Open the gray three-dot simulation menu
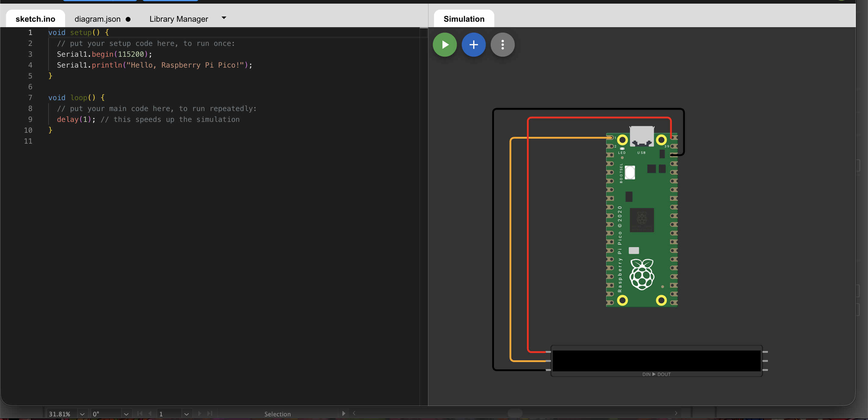 tap(502, 45)
